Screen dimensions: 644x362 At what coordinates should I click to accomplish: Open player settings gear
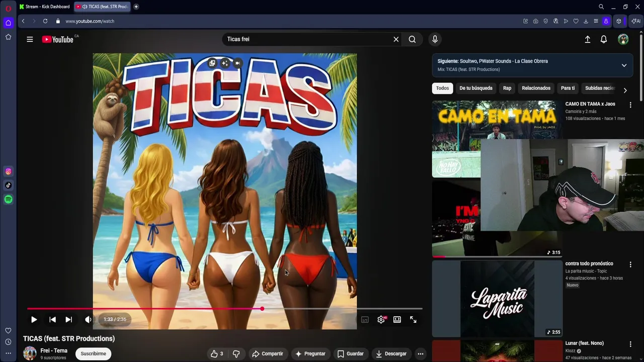pyautogui.click(x=381, y=319)
